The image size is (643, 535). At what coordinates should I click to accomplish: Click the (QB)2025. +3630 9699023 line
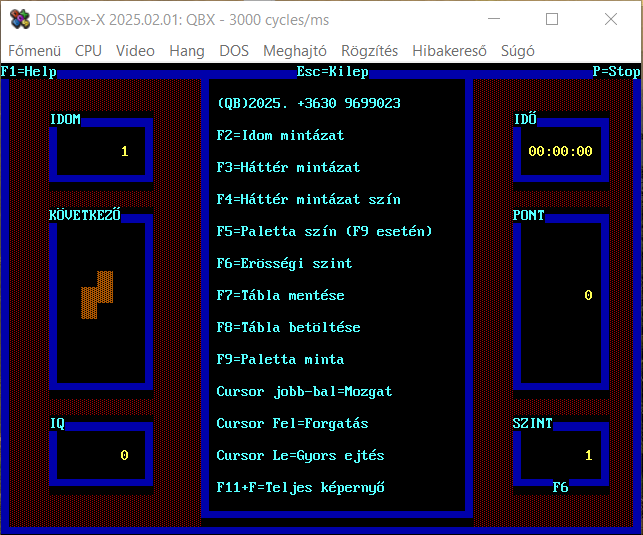(308, 103)
